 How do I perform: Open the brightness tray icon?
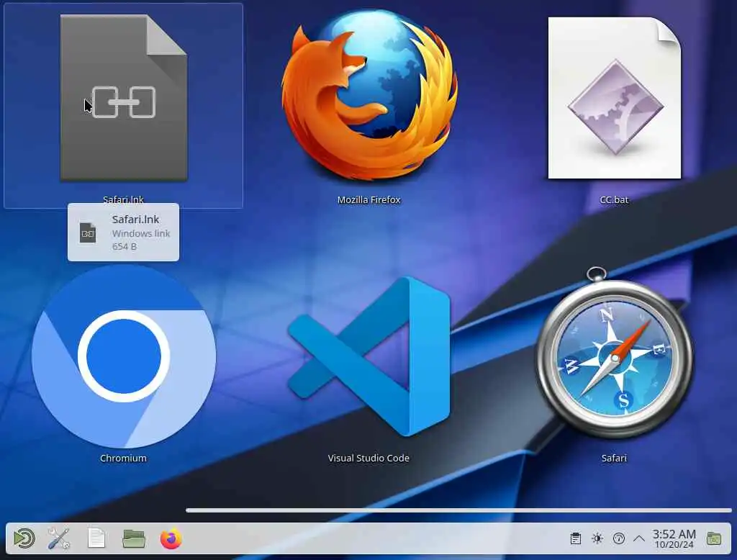[x=597, y=538]
